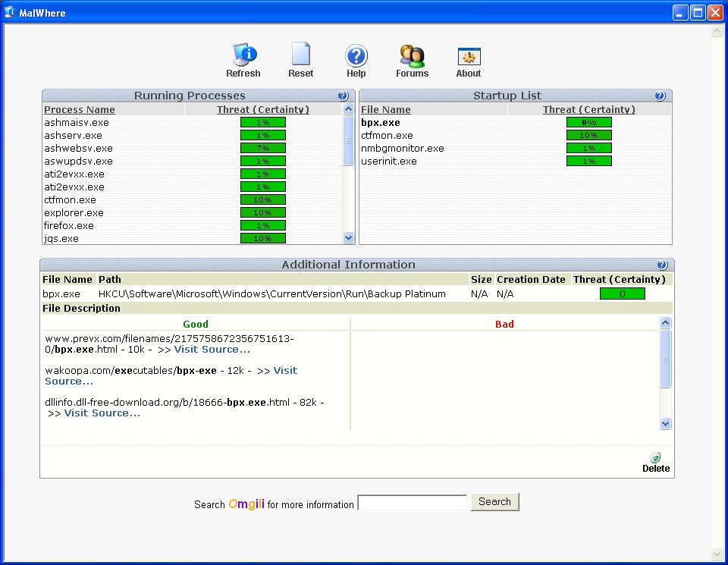Click the Good column heading

[196, 324]
